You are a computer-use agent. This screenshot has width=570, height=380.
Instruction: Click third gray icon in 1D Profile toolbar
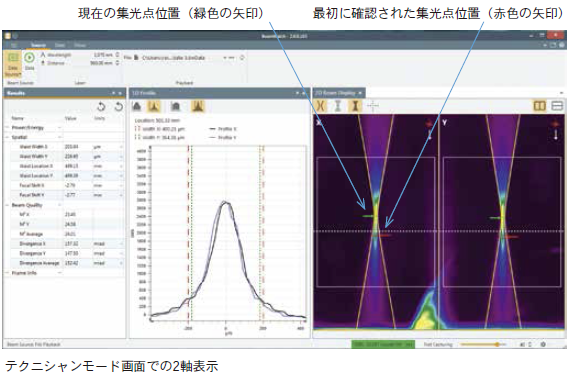pyautogui.click(x=176, y=107)
